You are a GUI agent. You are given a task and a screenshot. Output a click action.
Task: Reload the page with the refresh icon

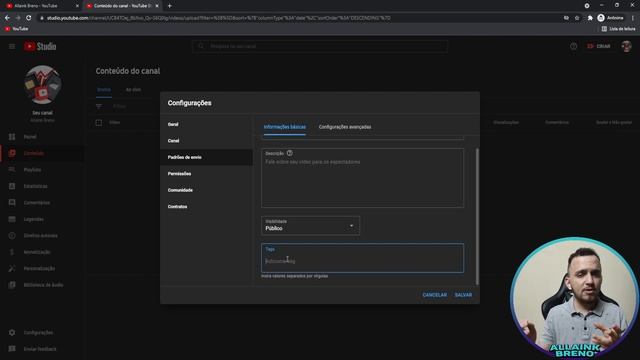[x=29, y=18]
